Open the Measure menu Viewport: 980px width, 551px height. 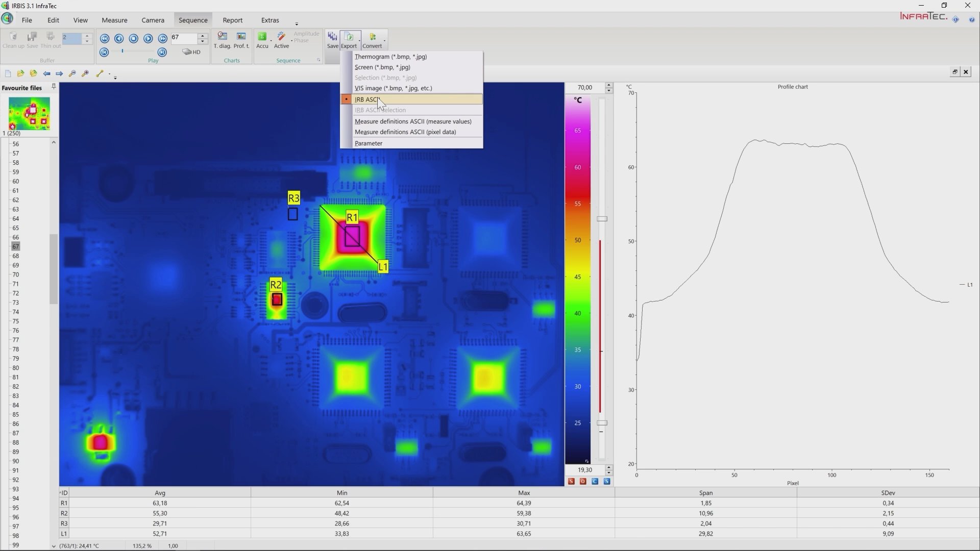(114, 20)
